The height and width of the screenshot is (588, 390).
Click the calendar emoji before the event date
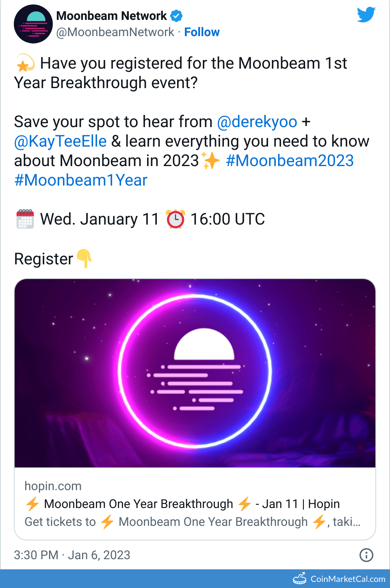pos(25,219)
